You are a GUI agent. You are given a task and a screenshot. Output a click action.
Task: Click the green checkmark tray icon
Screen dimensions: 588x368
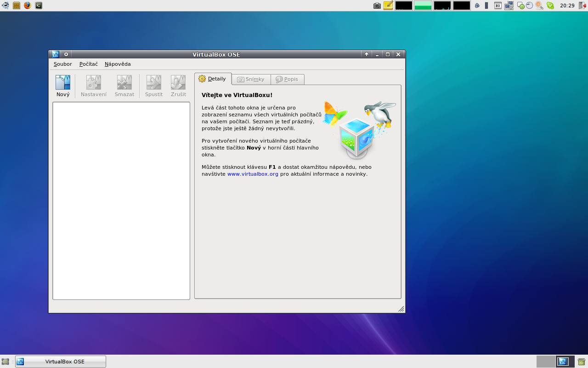click(x=550, y=6)
